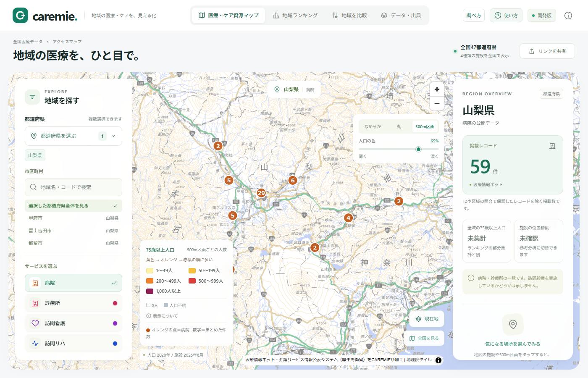Adjust the 人口の色 opacity slider handle
This screenshot has height=378, width=588.
418,149
